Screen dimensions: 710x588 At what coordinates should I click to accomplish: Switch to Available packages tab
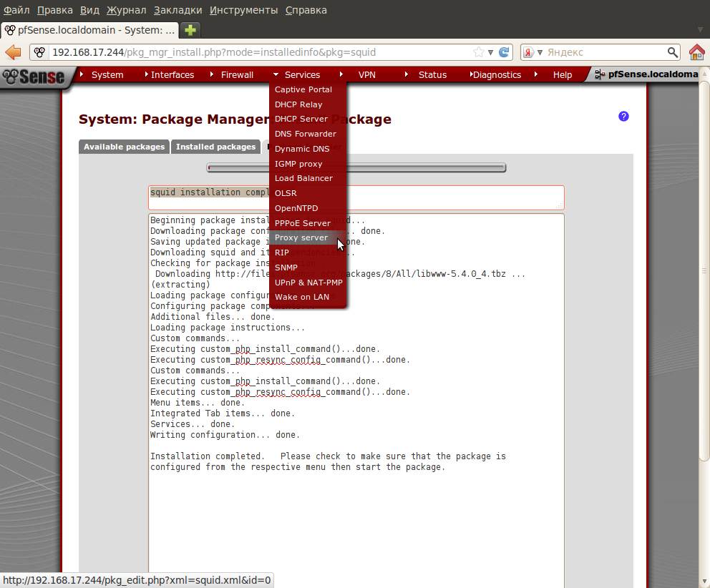pyautogui.click(x=124, y=147)
